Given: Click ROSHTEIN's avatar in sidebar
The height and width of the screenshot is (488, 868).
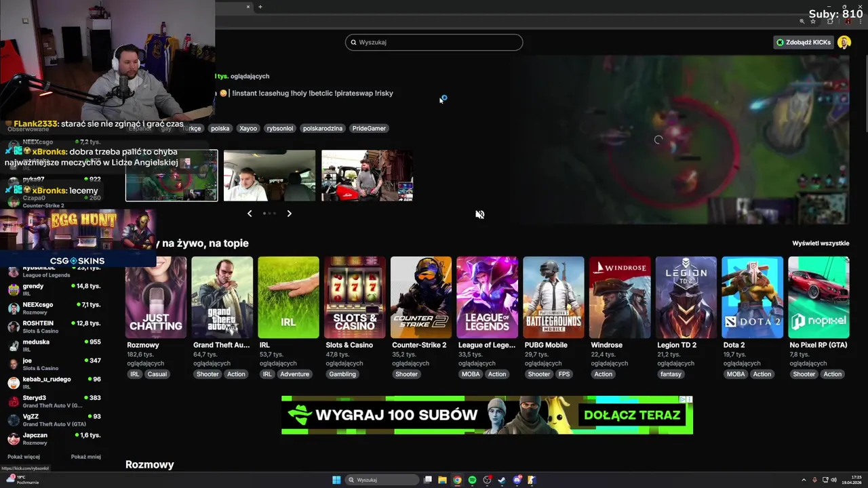Looking at the screenshot, I should pos(14,327).
